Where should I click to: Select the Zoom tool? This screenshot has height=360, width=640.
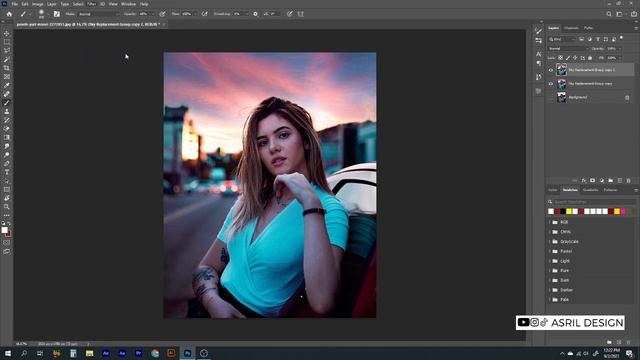7,207
